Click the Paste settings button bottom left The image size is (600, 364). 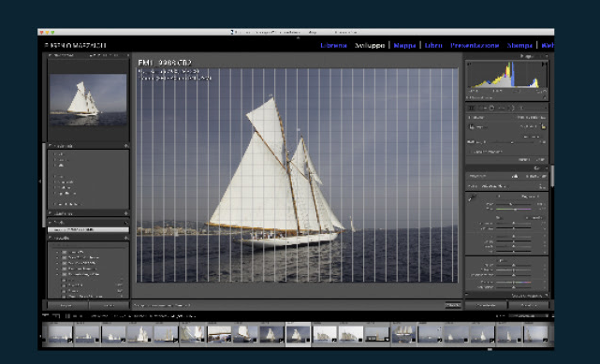click(110, 305)
